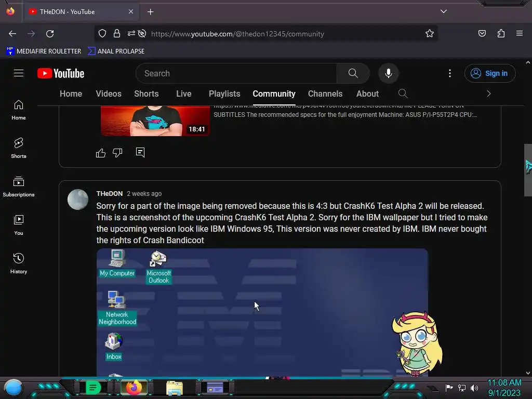Click the Sign in button
The width and height of the screenshot is (532, 399).
click(x=490, y=73)
